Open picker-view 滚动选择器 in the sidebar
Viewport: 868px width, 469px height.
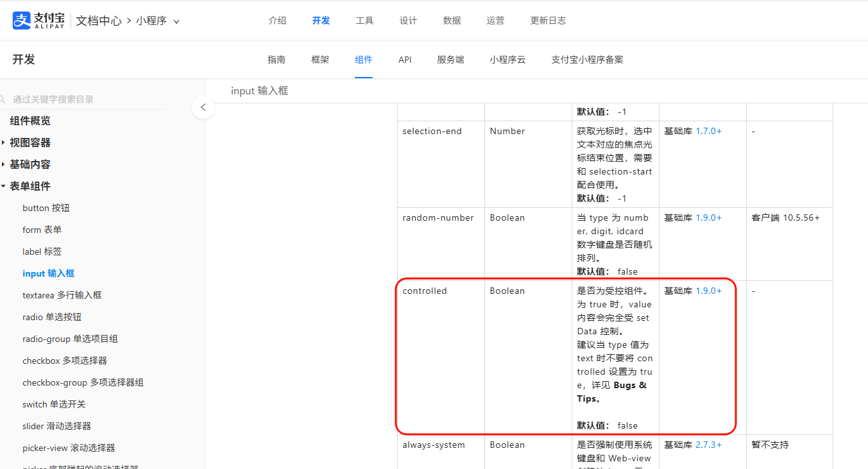click(69, 448)
